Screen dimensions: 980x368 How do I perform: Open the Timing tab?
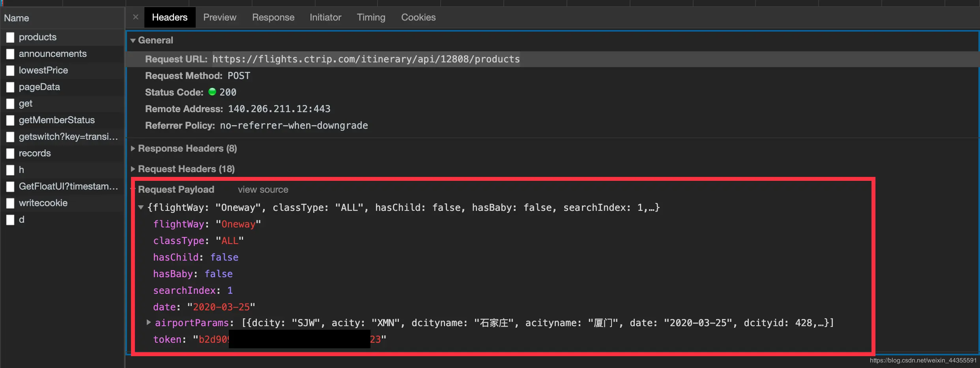pos(371,17)
